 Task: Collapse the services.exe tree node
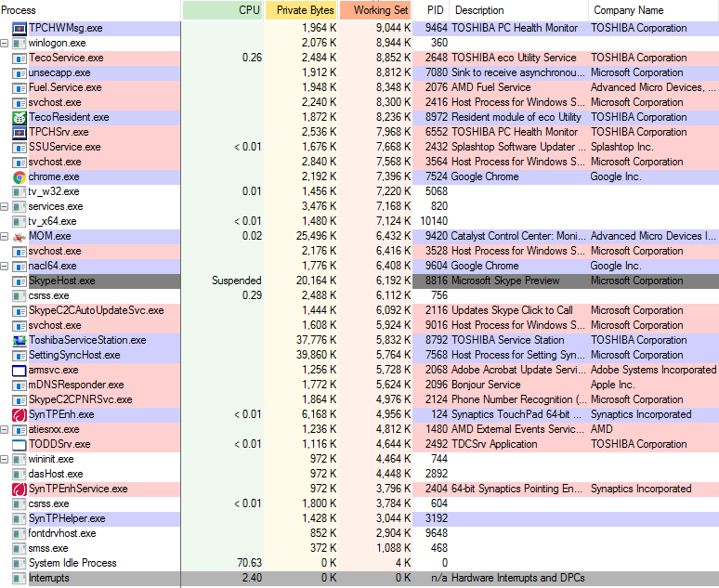click(5, 207)
